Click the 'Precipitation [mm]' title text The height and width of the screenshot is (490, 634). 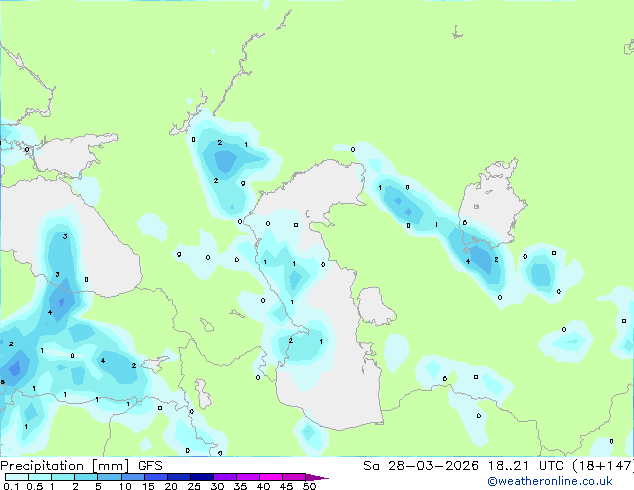point(65,466)
